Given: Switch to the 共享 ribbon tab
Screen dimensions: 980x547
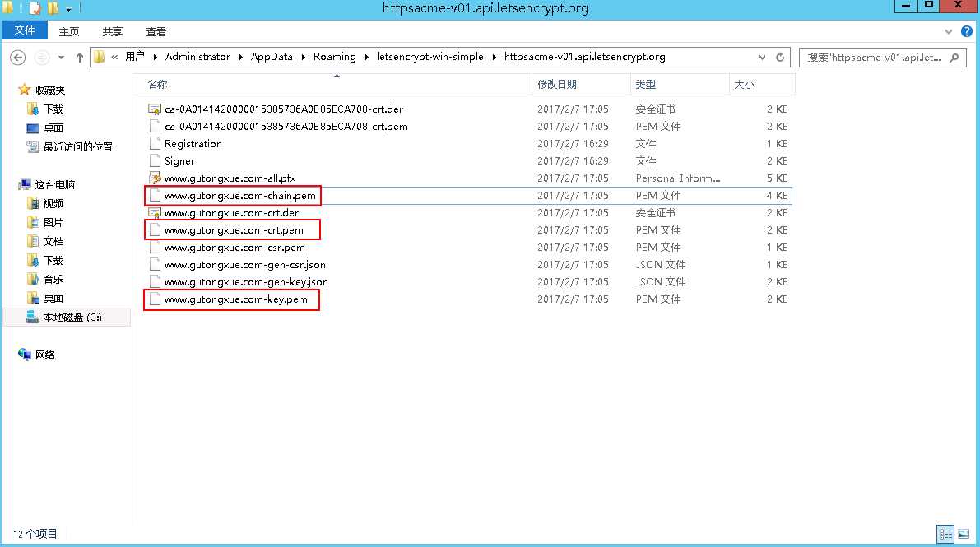Looking at the screenshot, I should [113, 31].
